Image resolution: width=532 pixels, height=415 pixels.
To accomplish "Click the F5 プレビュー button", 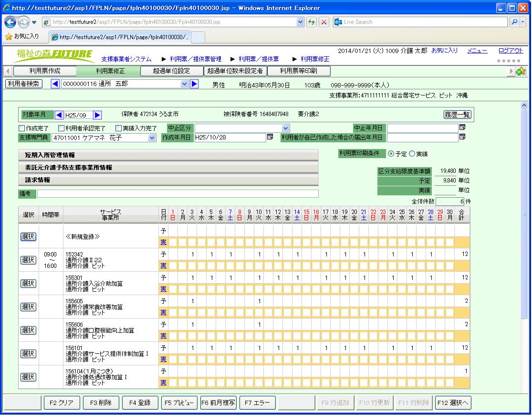I will click(x=179, y=403).
